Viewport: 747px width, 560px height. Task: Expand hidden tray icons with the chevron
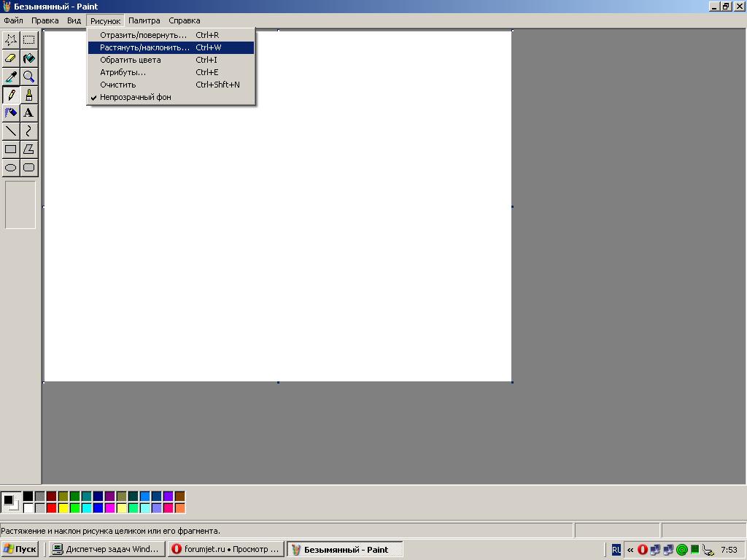630,550
